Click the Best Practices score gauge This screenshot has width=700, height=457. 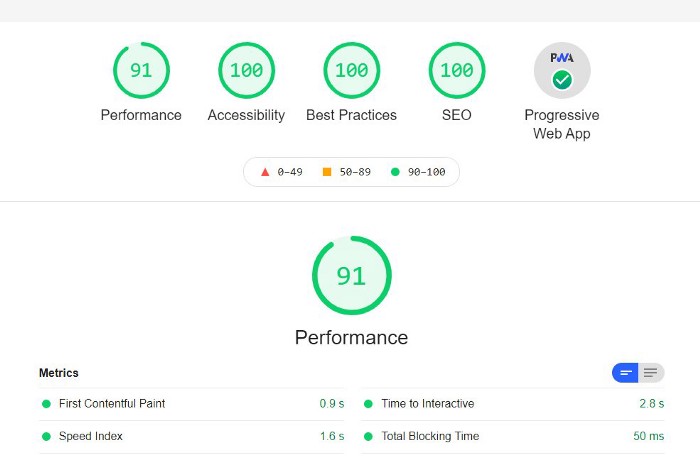(x=352, y=71)
